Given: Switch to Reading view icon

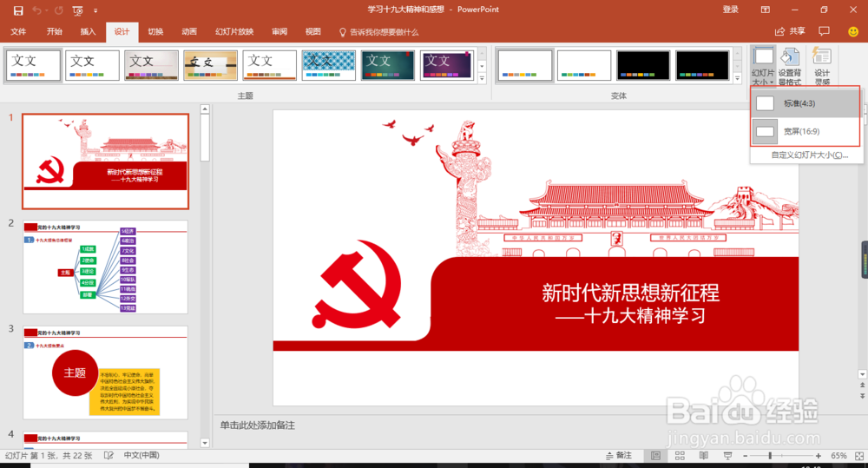Looking at the screenshot, I should (x=704, y=455).
